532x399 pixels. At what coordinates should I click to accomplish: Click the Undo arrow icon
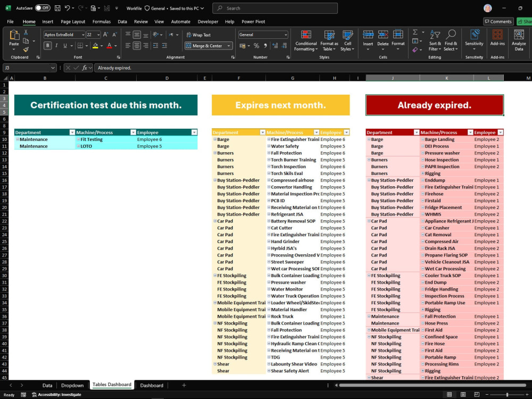67,8
